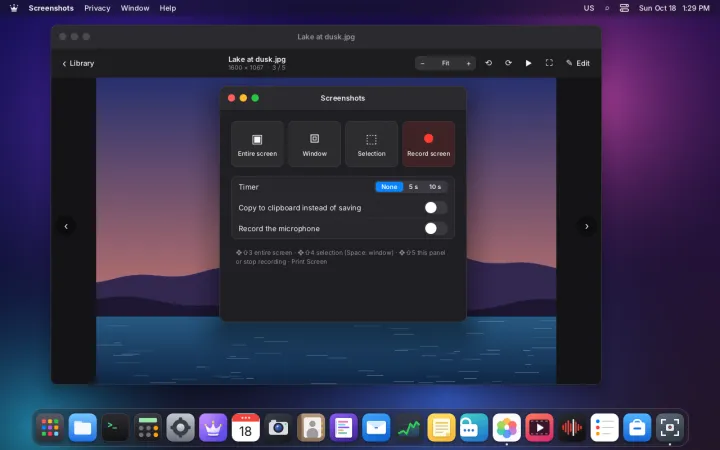Zoom out with the minus button
Viewport: 720px width, 450px height.
coord(422,63)
